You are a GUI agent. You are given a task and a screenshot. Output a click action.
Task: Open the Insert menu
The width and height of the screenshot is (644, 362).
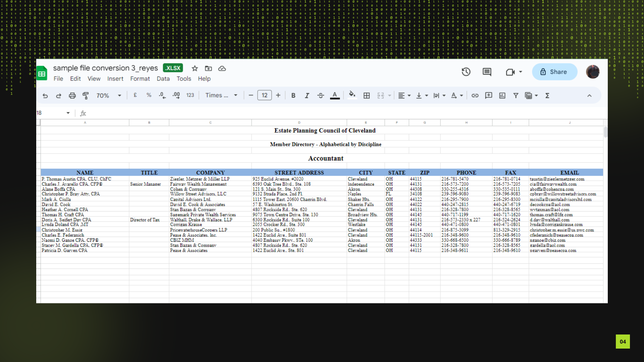click(x=115, y=79)
